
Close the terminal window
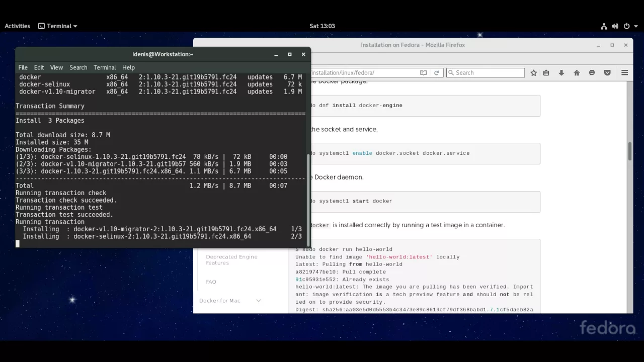303,54
